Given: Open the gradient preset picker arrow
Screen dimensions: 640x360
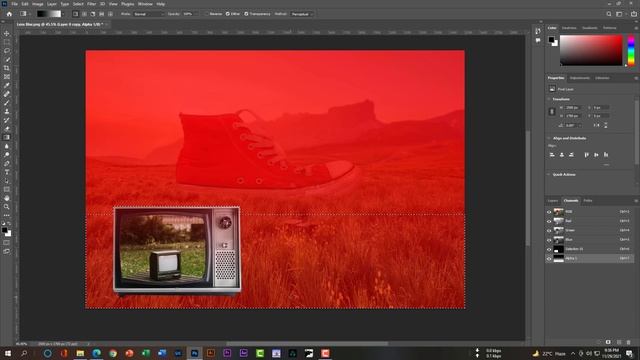Looking at the screenshot, I should tap(63, 14).
